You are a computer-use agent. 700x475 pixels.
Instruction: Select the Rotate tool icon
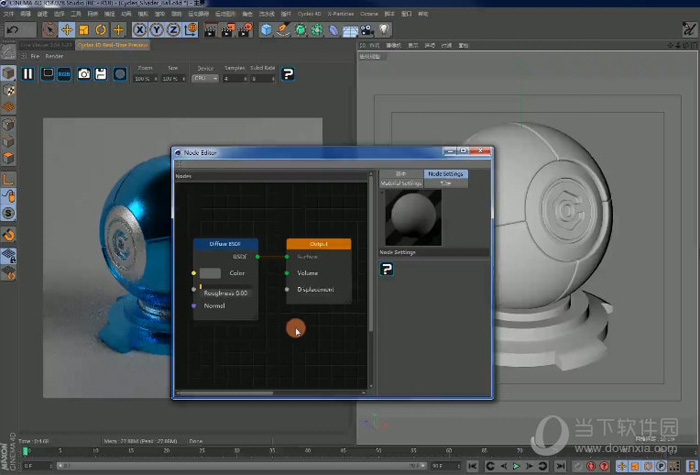coord(101,30)
